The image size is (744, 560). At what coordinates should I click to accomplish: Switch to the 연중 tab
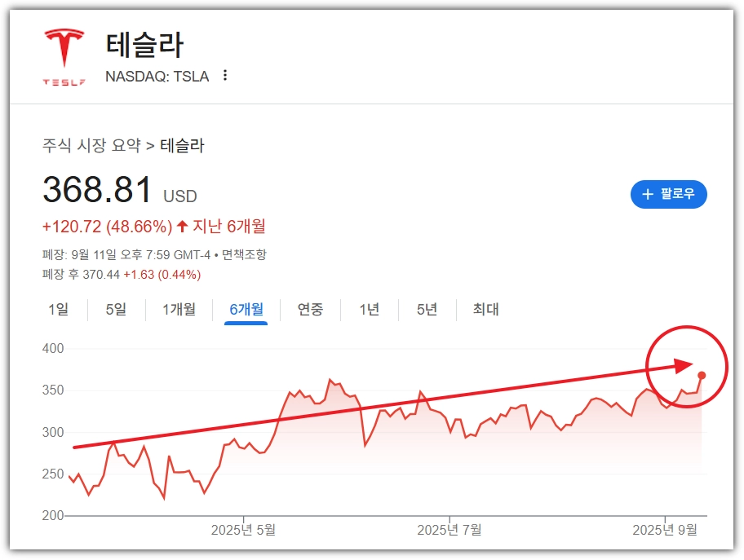point(310,310)
